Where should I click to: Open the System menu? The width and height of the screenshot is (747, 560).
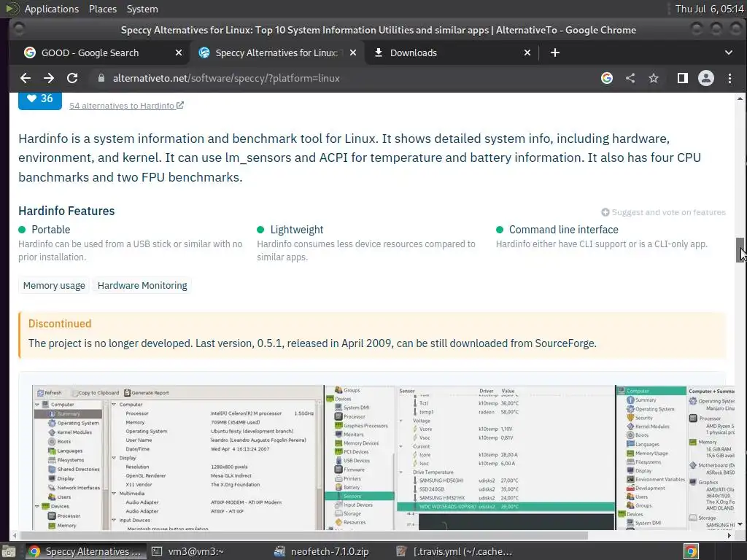[x=142, y=9]
